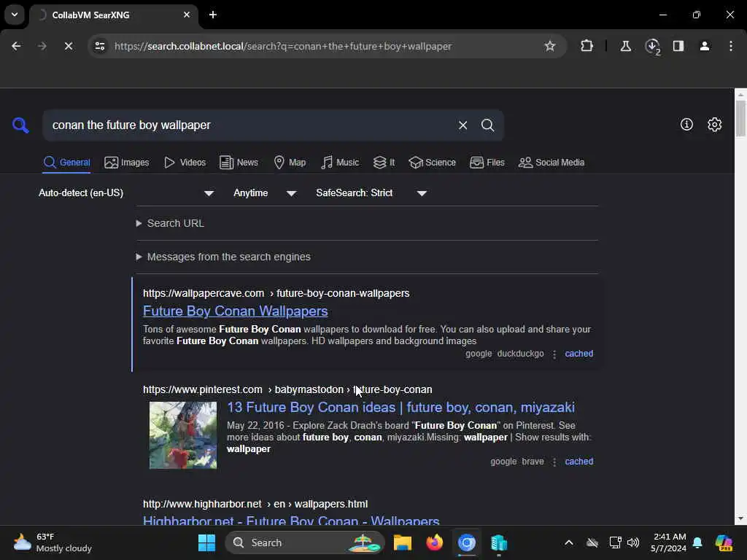Go forward with the forward arrow
This screenshot has height=560, width=747.
click(42, 46)
